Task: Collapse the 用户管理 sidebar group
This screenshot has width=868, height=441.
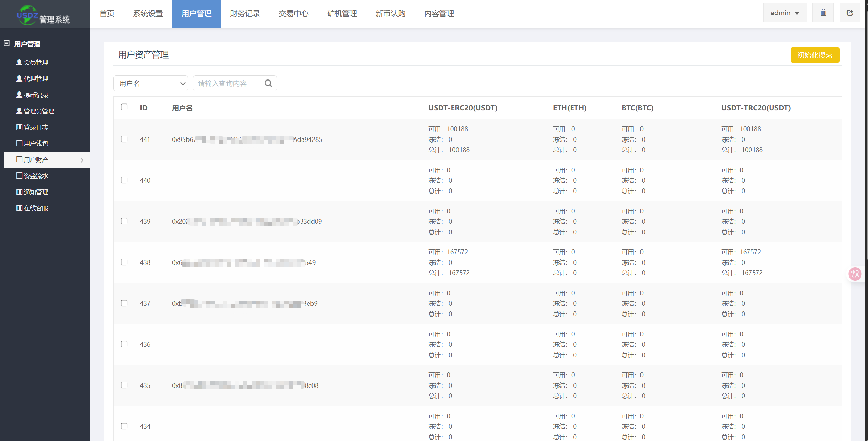Action: (x=7, y=44)
